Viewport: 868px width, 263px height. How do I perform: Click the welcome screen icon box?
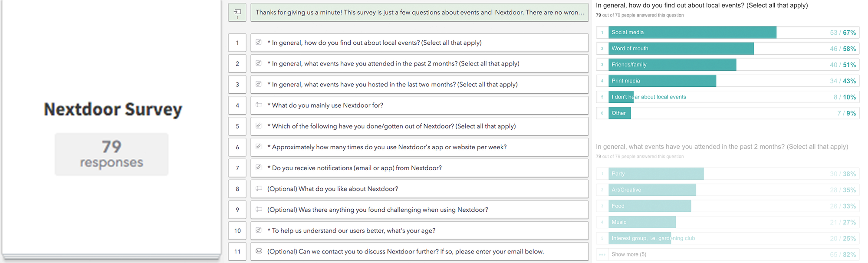[x=237, y=13]
